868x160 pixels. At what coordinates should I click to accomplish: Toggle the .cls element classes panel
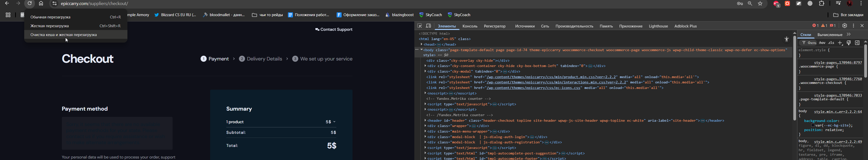[x=831, y=43]
